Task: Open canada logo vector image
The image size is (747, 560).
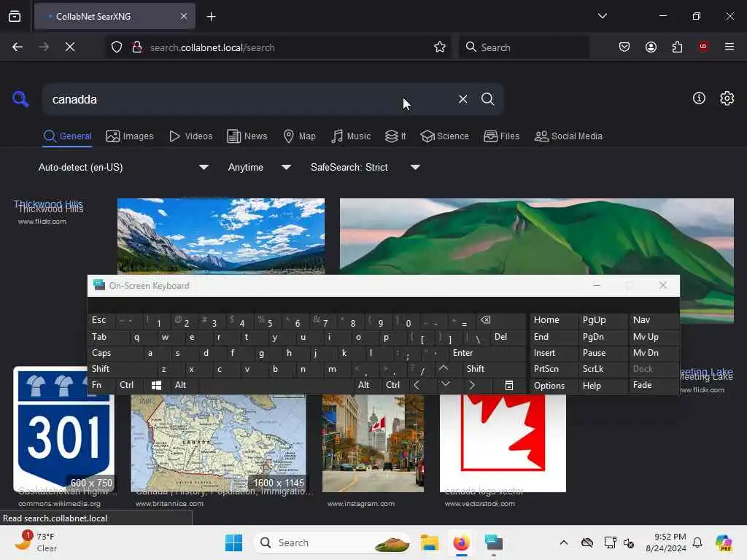Action: point(503,443)
